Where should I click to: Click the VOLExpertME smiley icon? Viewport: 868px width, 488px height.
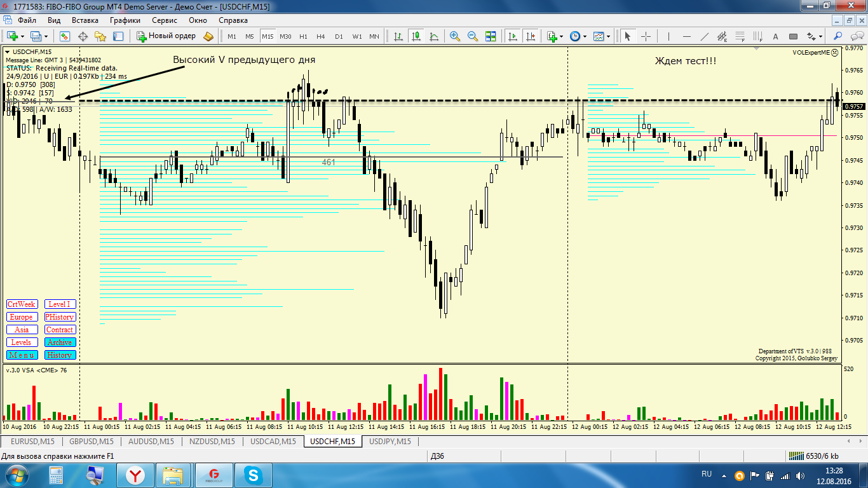coord(835,53)
